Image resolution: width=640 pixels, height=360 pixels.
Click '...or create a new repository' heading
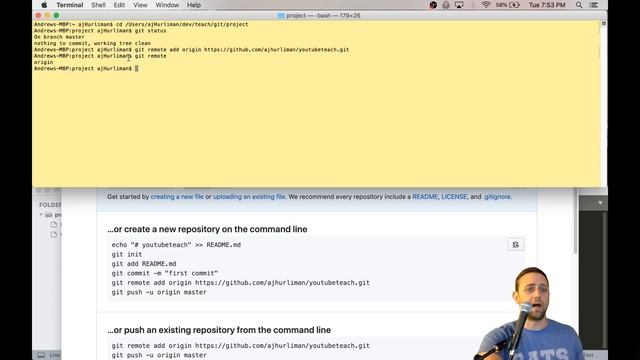207,229
